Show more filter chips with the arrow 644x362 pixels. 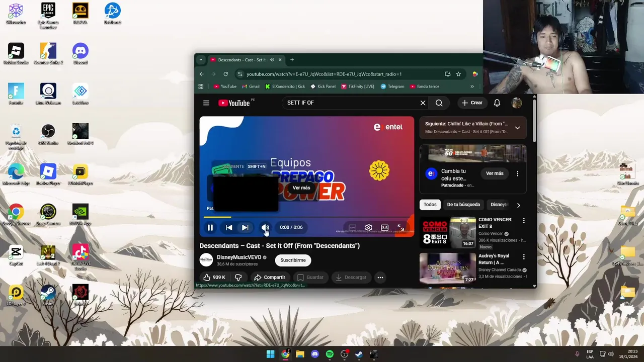coord(518,205)
